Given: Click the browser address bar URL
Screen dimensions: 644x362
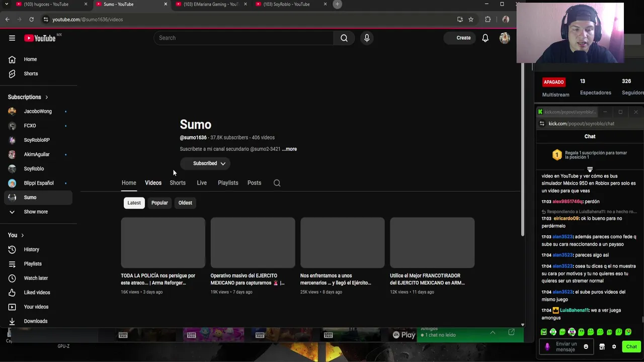Looking at the screenshot, I should coord(88,19).
